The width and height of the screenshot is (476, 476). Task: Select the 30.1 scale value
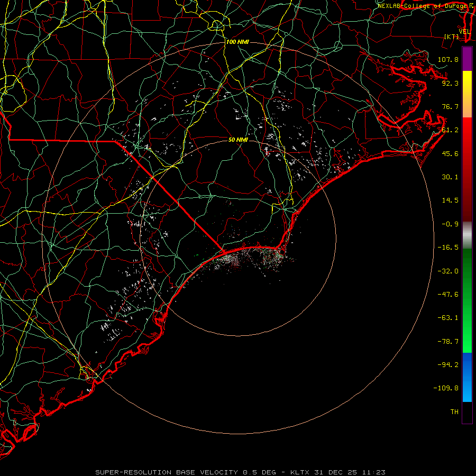click(x=450, y=177)
